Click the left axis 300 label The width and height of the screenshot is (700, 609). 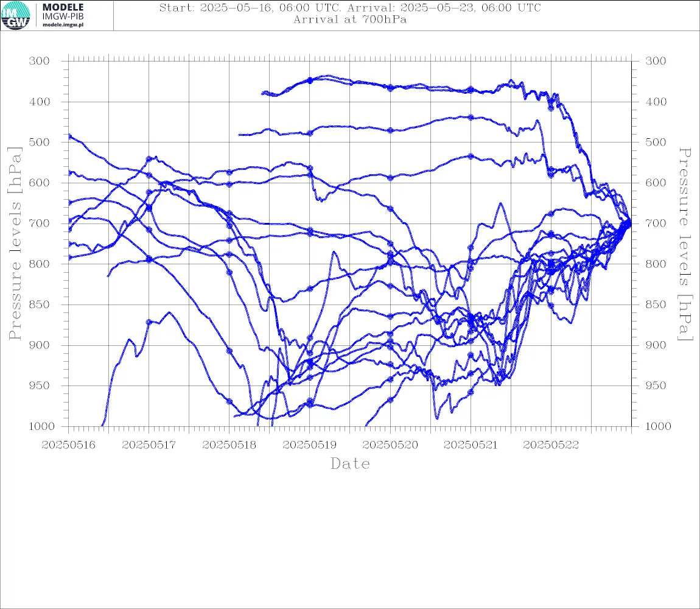point(40,61)
